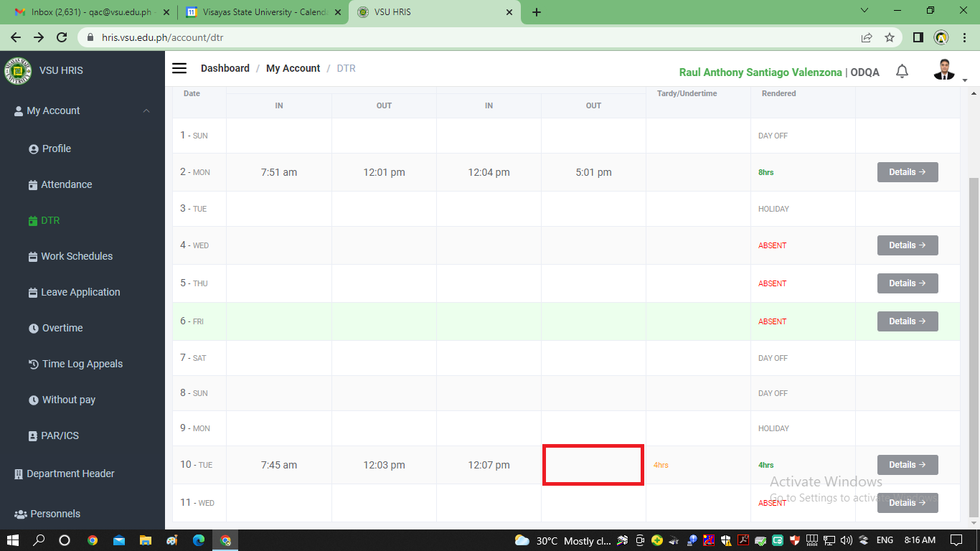Image resolution: width=980 pixels, height=551 pixels.
Task: Click the Dashboard breadcrumb link
Action: [225, 68]
